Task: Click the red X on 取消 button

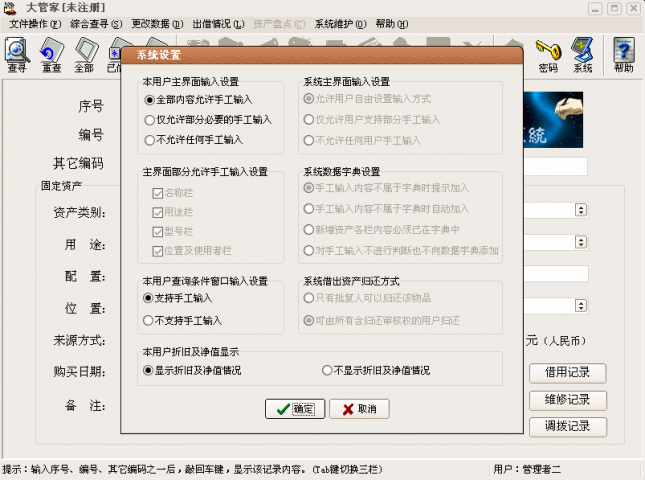Action: pyautogui.click(x=348, y=409)
